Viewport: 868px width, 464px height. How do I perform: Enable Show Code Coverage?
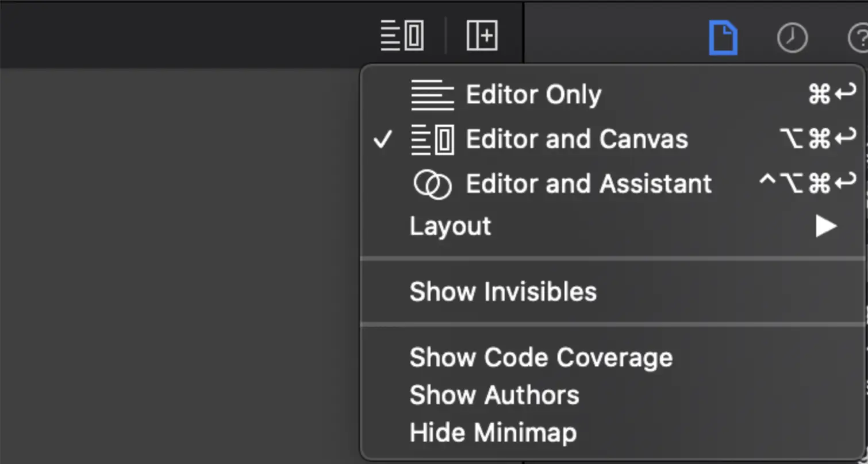541,358
